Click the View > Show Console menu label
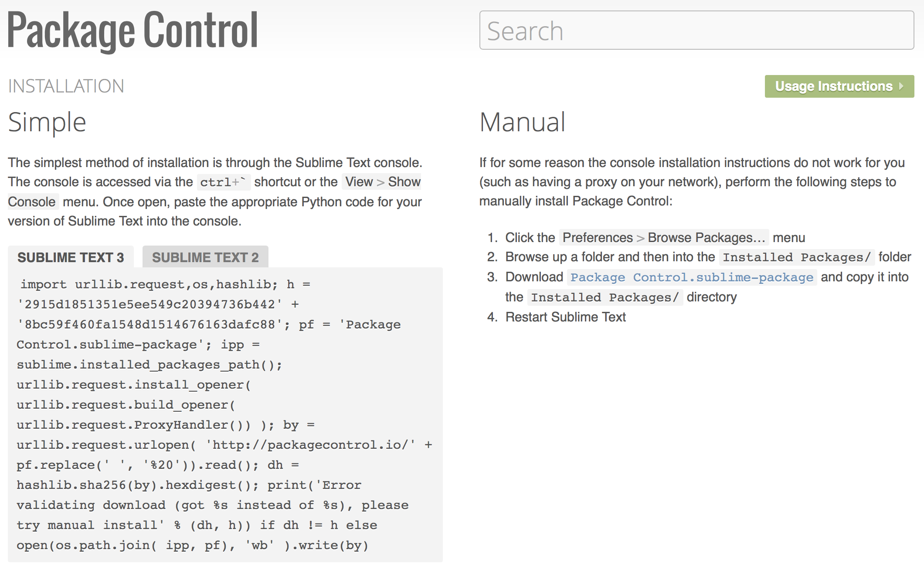 click(x=382, y=182)
